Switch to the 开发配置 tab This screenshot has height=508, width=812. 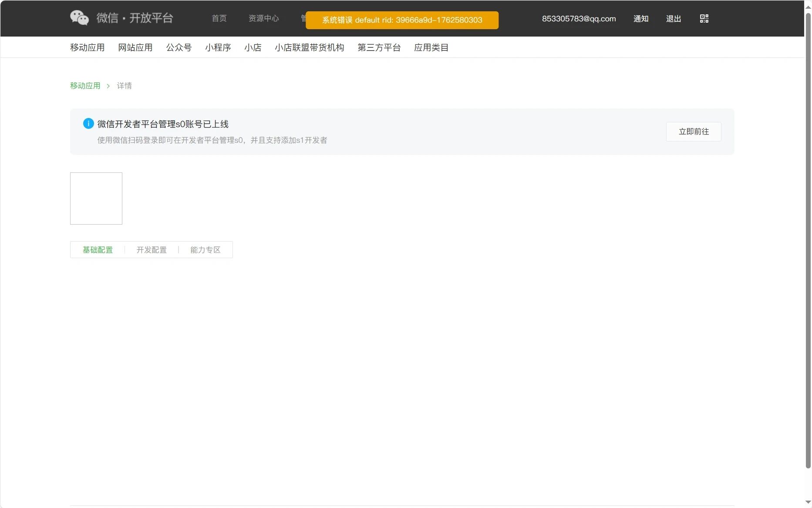[152, 250]
